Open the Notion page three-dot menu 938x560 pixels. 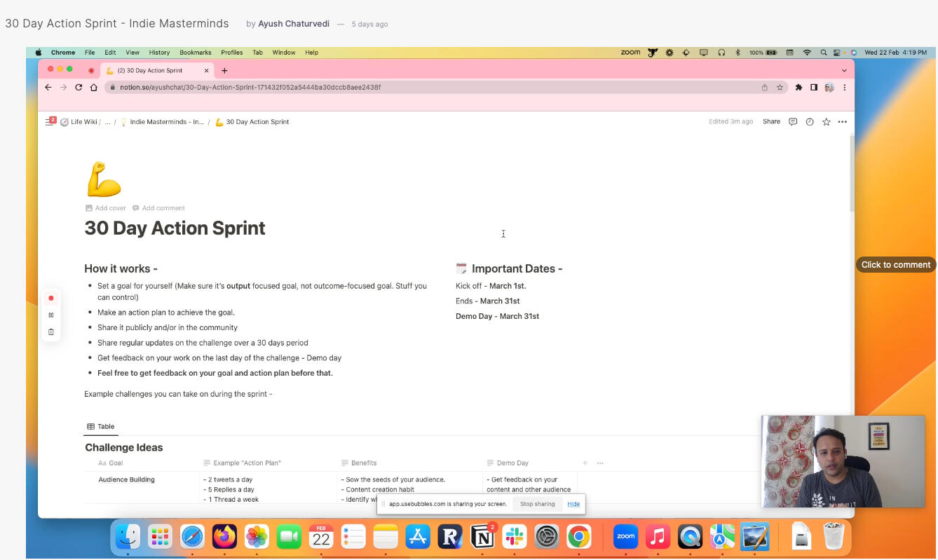(843, 122)
